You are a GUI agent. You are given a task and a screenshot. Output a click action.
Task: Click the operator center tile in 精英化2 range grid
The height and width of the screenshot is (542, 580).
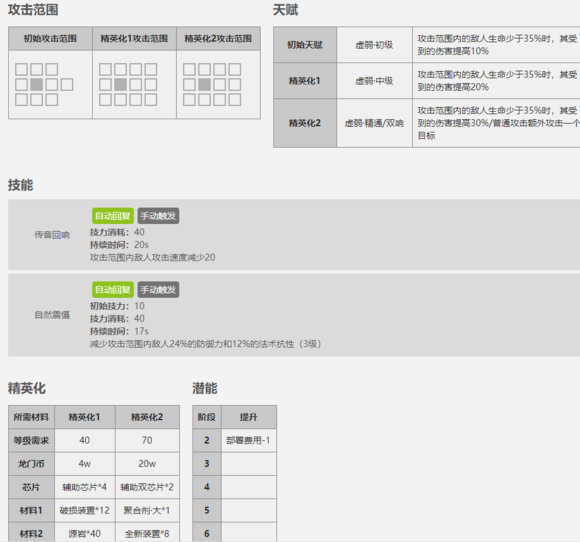[x=205, y=84]
